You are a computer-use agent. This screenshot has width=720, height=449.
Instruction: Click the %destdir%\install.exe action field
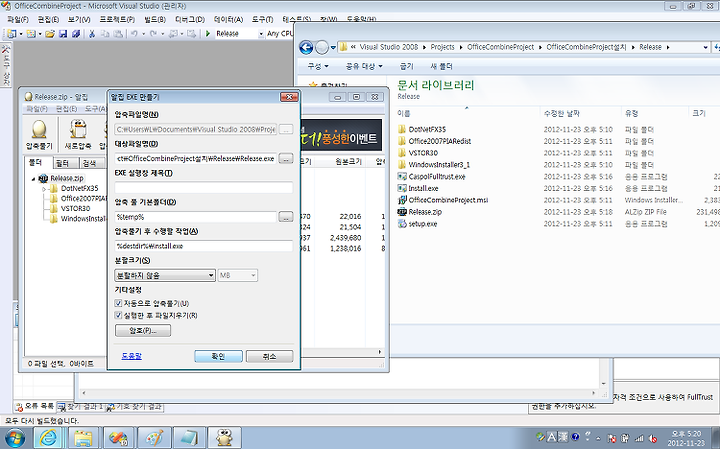[x=203, y=246]
